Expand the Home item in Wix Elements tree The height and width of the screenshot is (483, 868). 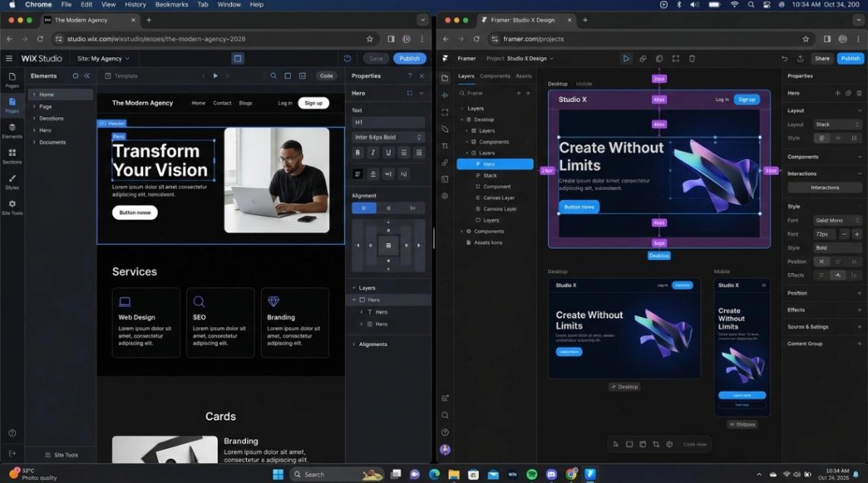click(34, 94)
